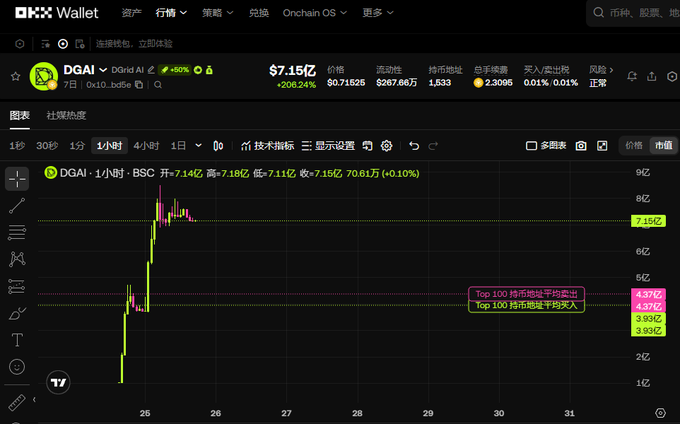Expand the 策略 dropdown menu
The width and height of the screenshot is (680, 424).
tap(218, 13)
